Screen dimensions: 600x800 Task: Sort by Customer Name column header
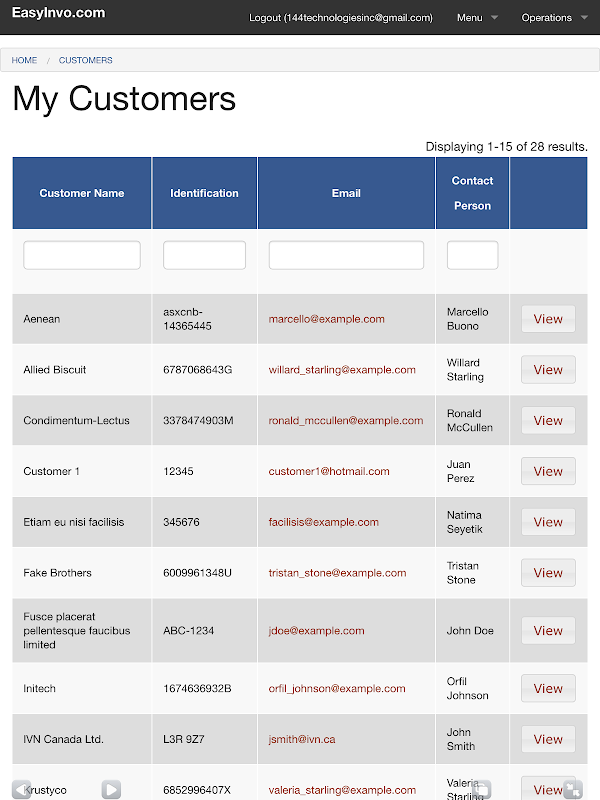[x=82, y=193]
